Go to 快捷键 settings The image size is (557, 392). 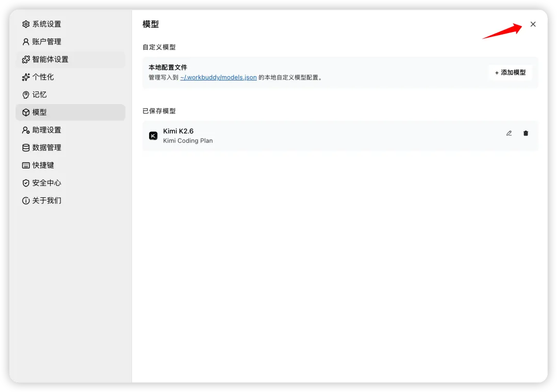point(70,165)
